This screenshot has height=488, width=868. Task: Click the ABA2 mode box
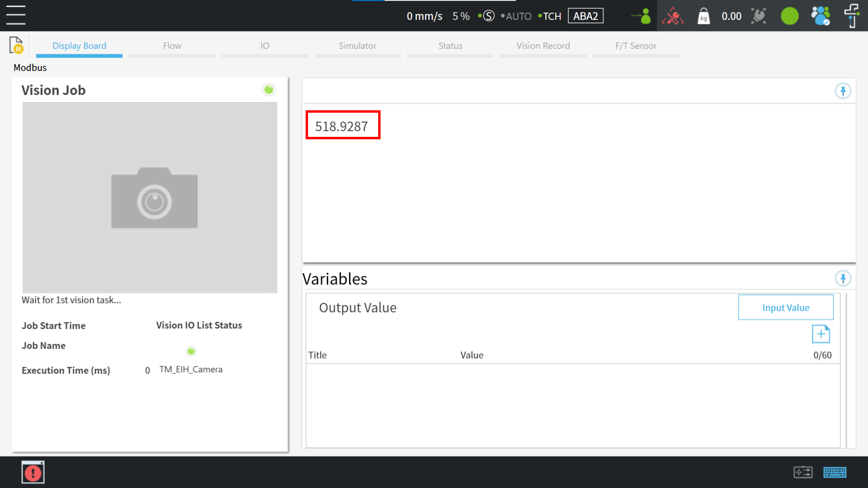[x=585, y=16]
